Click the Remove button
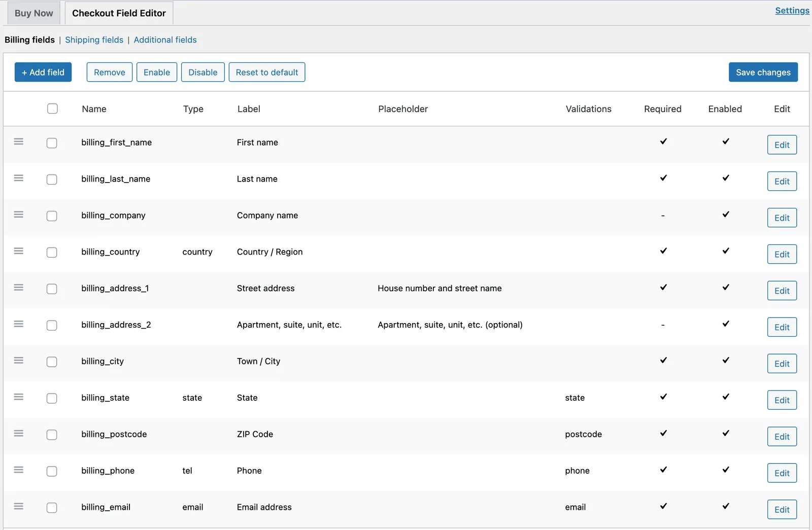 pyautogui.click(x=110, y=72)
